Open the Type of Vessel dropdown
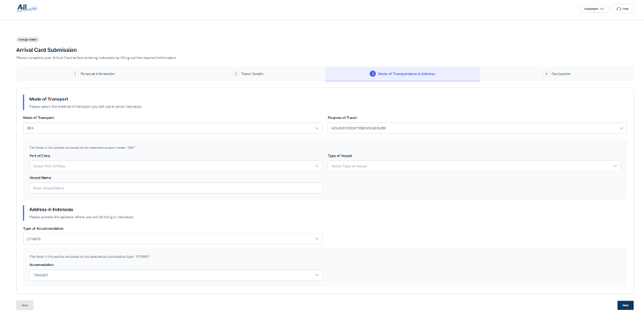Viewport: 644px width, 317px height. [474, 166]
